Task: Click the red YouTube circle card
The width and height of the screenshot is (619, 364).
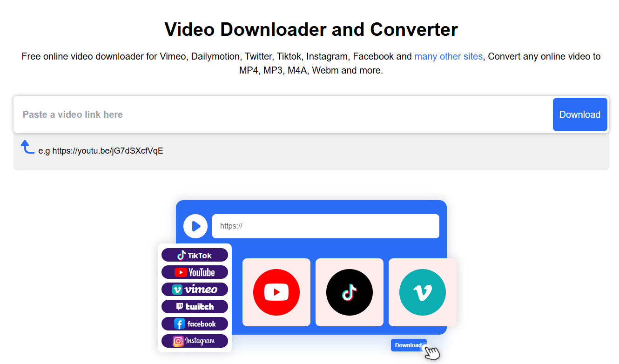Action: click(x=276, y=292)
